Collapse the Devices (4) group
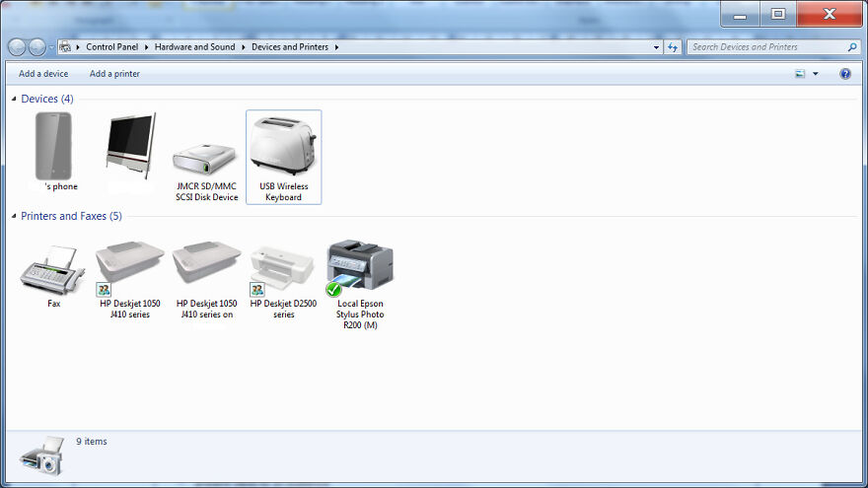868x488 pixels. point(14,99)
